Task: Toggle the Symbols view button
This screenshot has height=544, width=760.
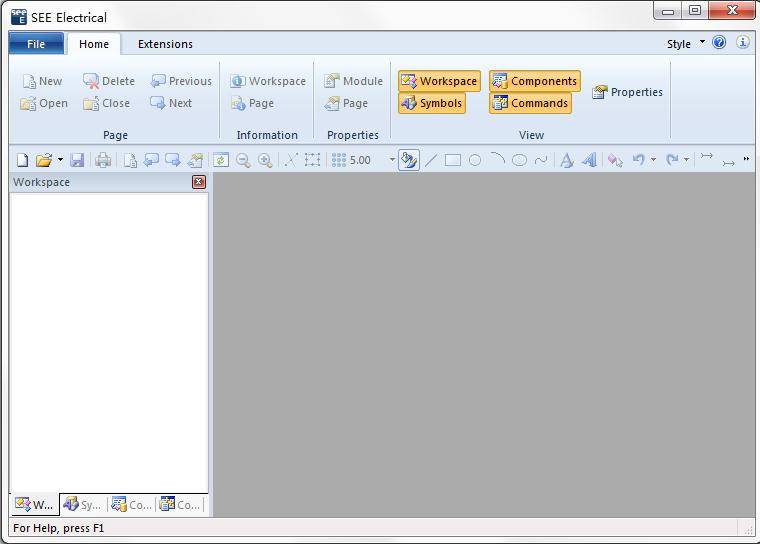Action: click(431, 103)
